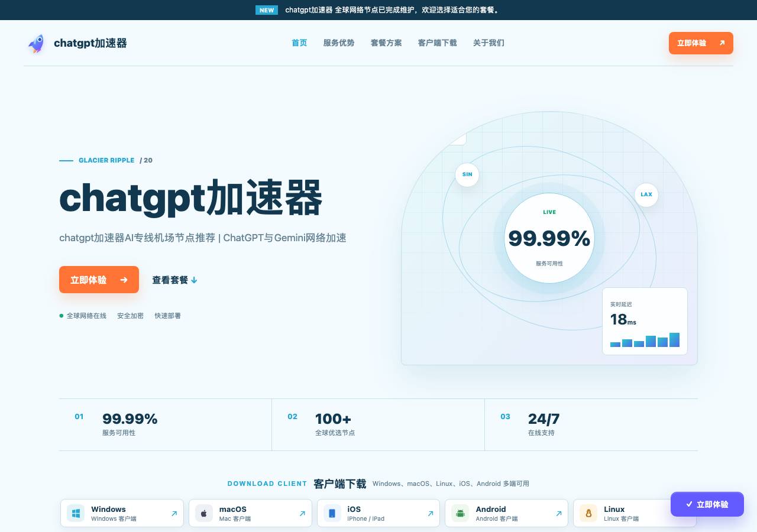Click the 24/7 在线支持 stat
757x532 pixels.
pos(544,424)
